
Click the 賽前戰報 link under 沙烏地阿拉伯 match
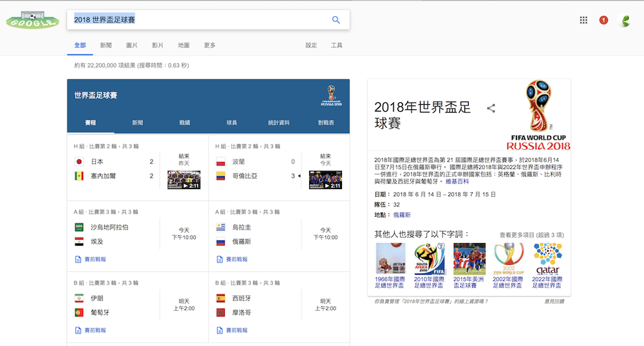tap(95, 259)
